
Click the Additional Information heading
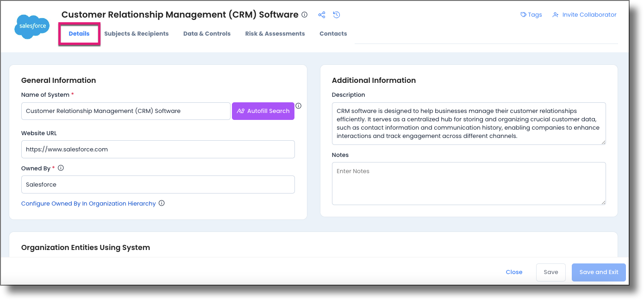pyautogui.click(x=374, y=80)
